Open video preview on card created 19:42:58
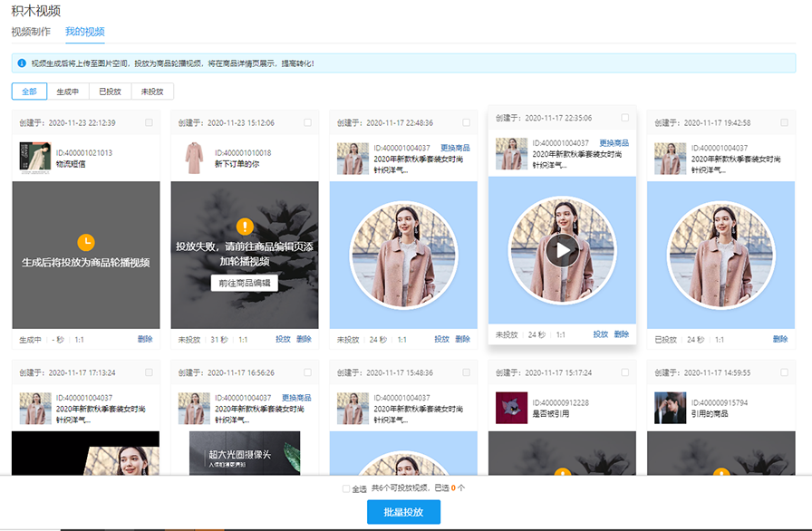This screenshot has width=812, height=531. pyautogui.click(x=720, y=255)
